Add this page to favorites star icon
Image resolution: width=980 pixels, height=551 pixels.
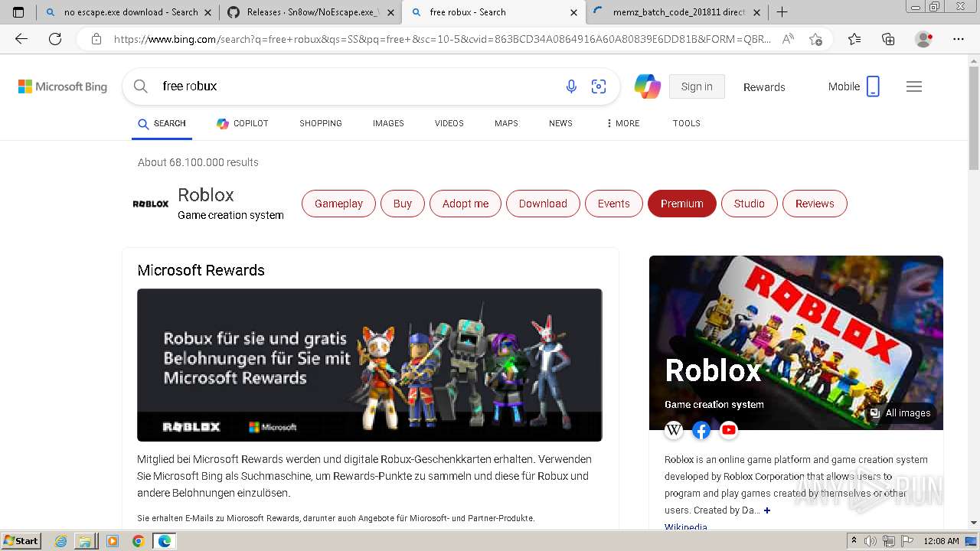pyautogui.click(x=816, y=39)
